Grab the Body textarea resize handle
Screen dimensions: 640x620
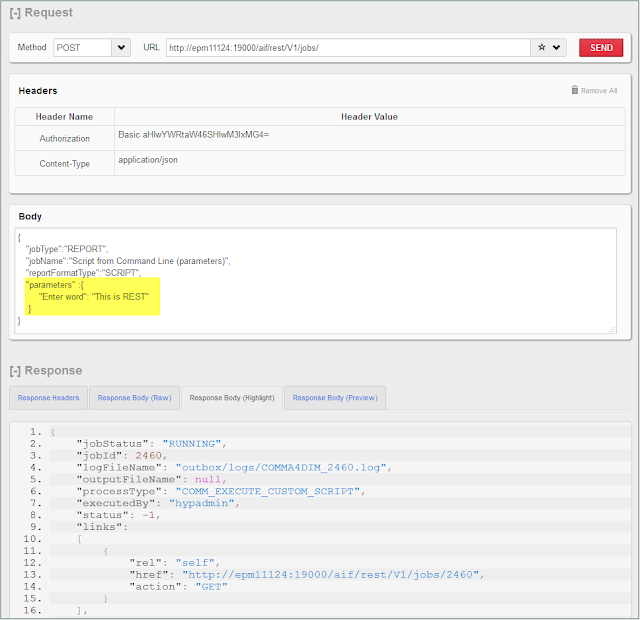coord(612,329)
